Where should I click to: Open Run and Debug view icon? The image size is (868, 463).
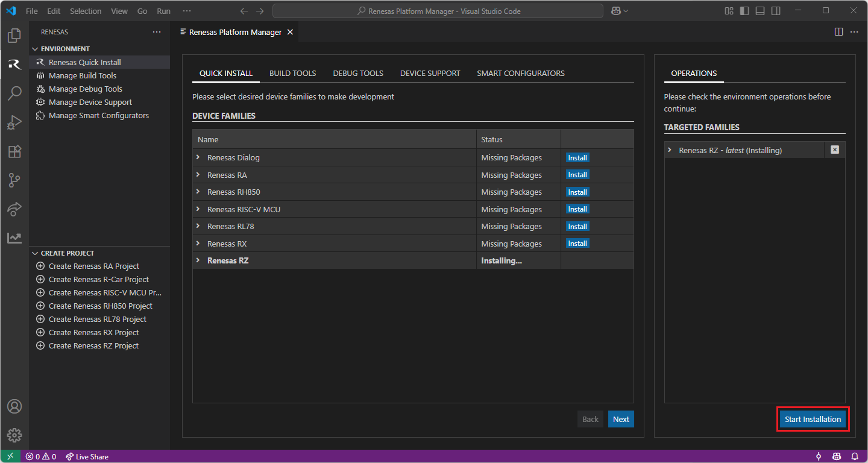14,122
